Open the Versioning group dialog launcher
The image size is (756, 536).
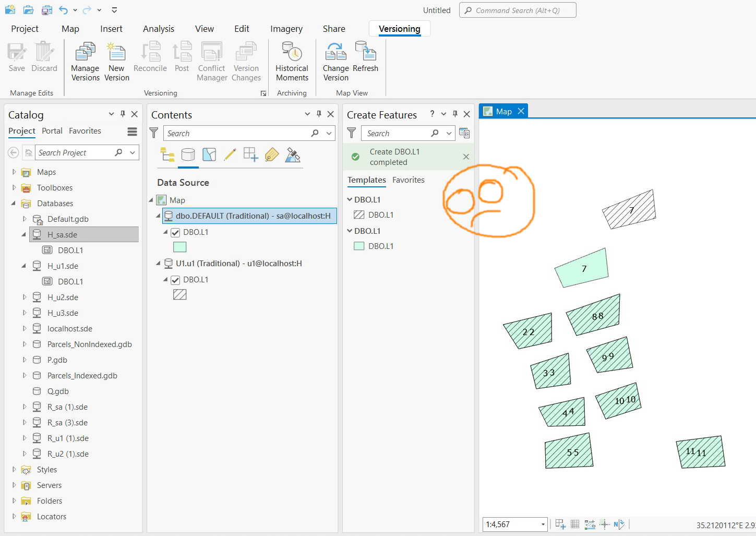[263, 93]
